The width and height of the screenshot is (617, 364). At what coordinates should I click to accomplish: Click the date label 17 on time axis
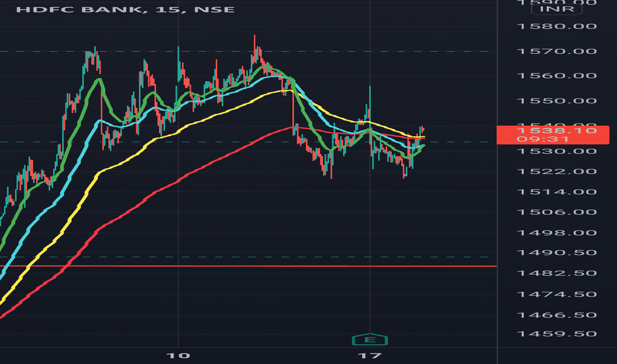[x=369, y=356]
